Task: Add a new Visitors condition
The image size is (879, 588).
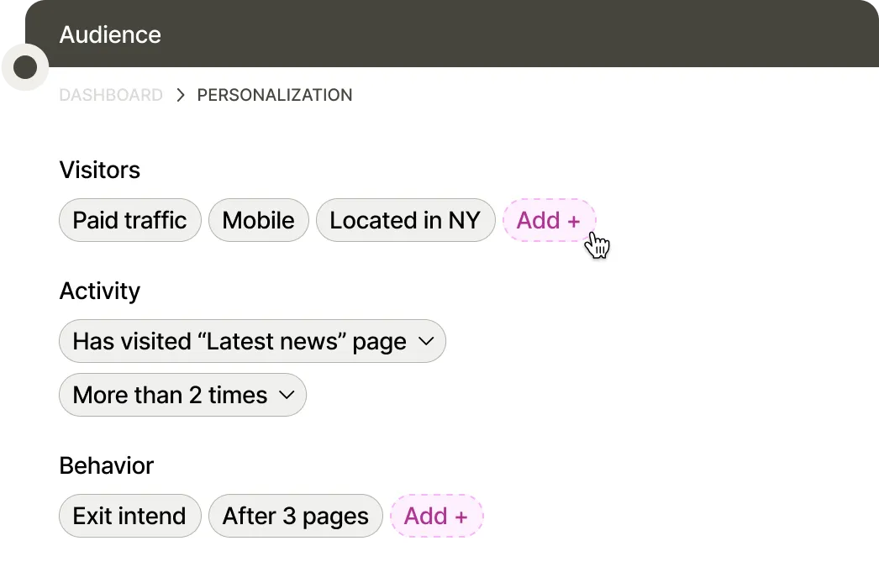Action: click(x=548, y=220)
